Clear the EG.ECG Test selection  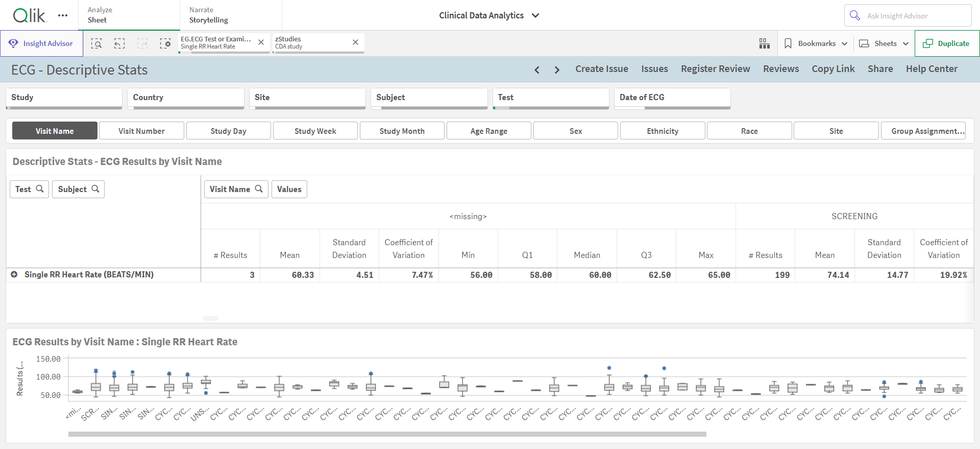tap(261, 42)
